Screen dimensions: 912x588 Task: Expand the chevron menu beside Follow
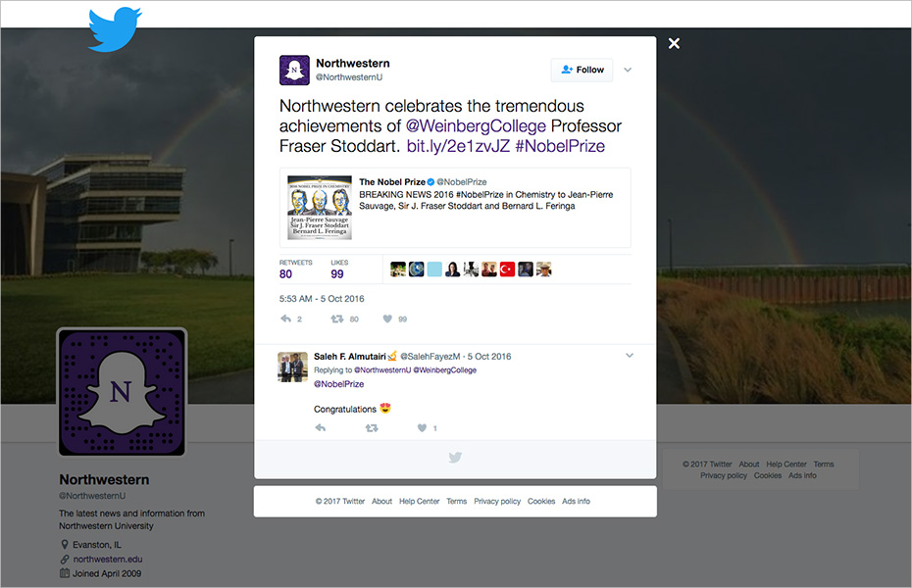[x=628, y=70]
